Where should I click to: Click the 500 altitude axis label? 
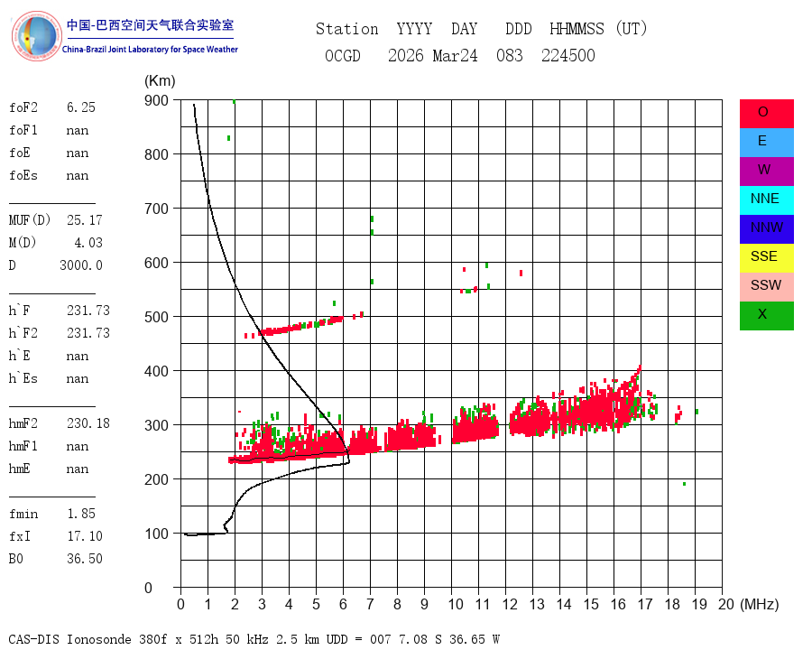(x=156, y=317)
